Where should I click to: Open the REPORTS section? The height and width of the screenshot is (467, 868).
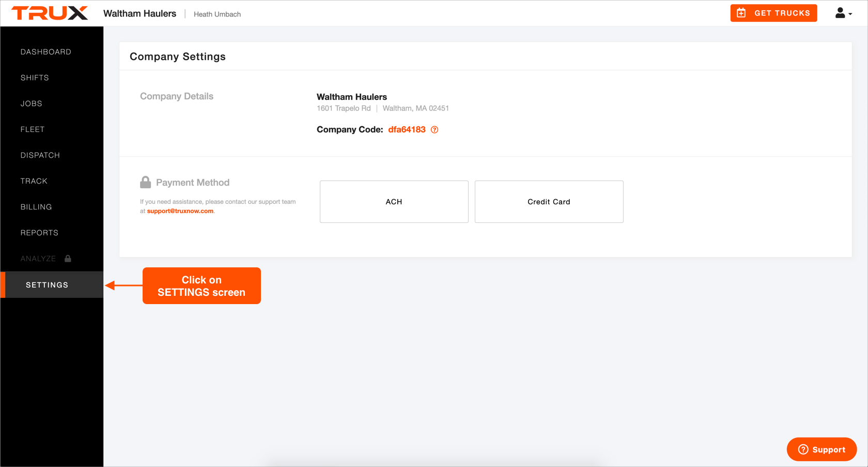coord(39,233)
